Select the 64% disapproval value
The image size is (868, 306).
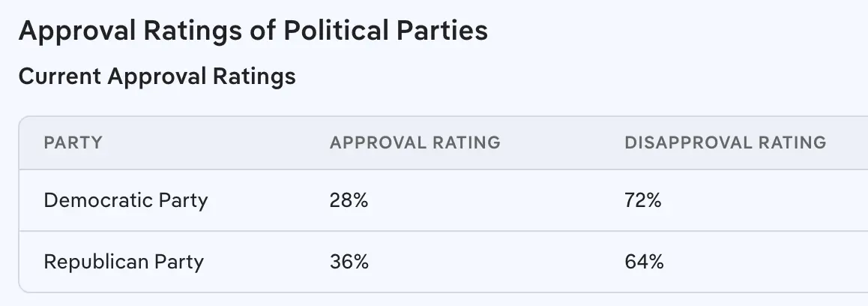tap(644, 262)
